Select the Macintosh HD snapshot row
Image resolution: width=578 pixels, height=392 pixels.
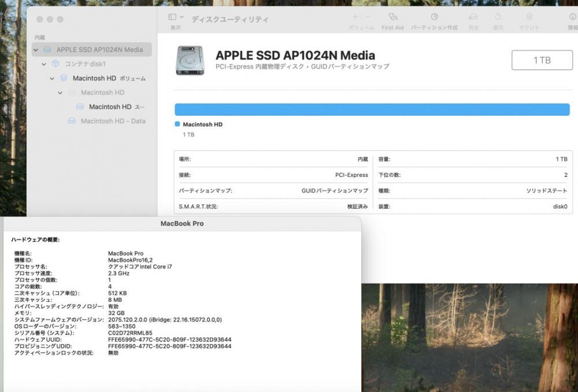(x=117, y=106)
